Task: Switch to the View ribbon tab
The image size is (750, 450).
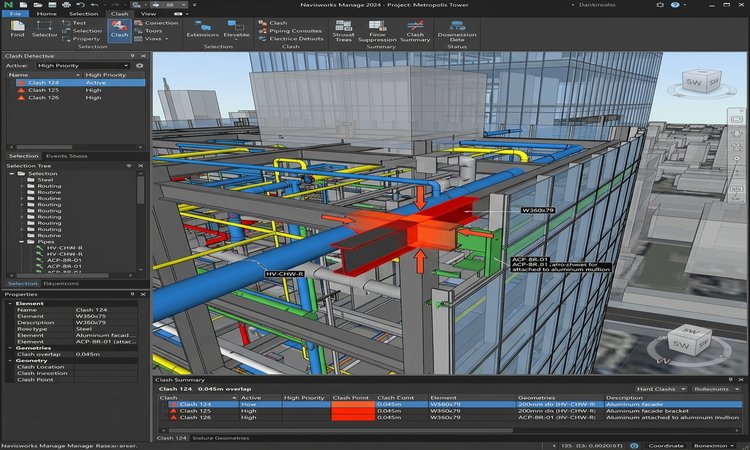Action: pos(148,14)
